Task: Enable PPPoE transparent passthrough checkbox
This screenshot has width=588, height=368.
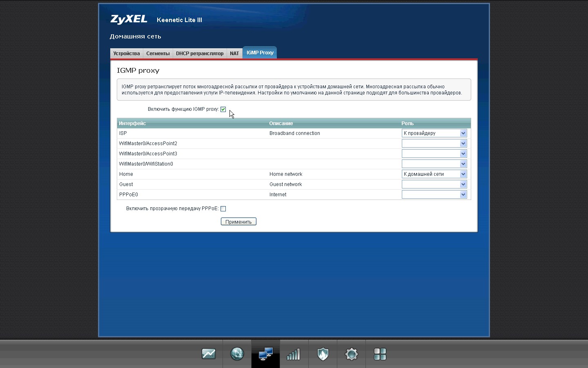Action: (x=223, y=209)
